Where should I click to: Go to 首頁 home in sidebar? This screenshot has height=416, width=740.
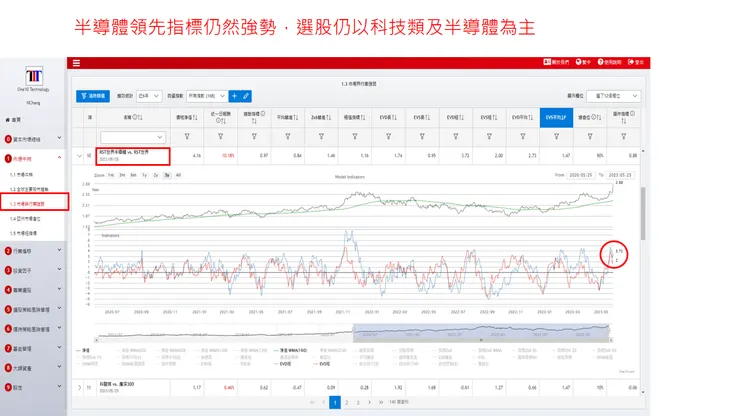click(13, 119)
